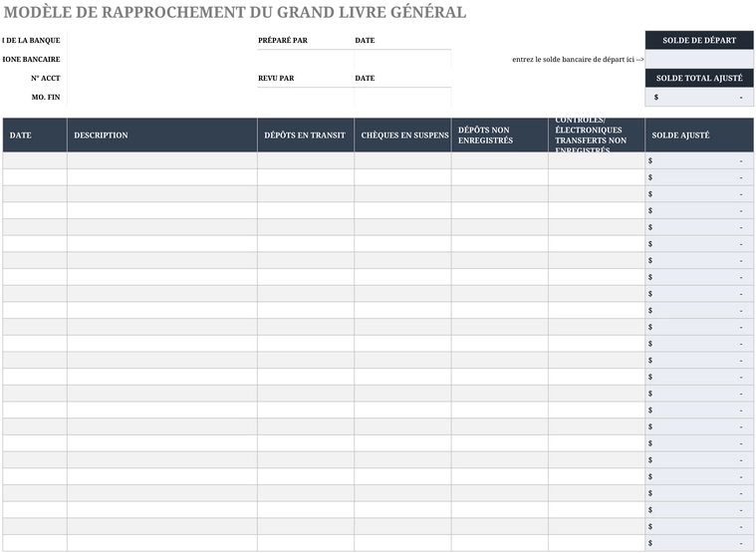Click the MO. FIN label
Screen dimensions: 756x553
click(46, 97)
